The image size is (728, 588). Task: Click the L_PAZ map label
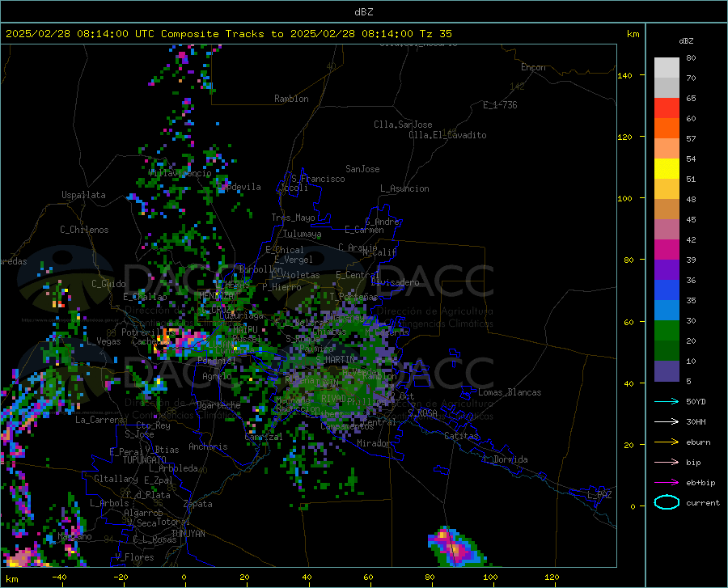tap(599, 495)
